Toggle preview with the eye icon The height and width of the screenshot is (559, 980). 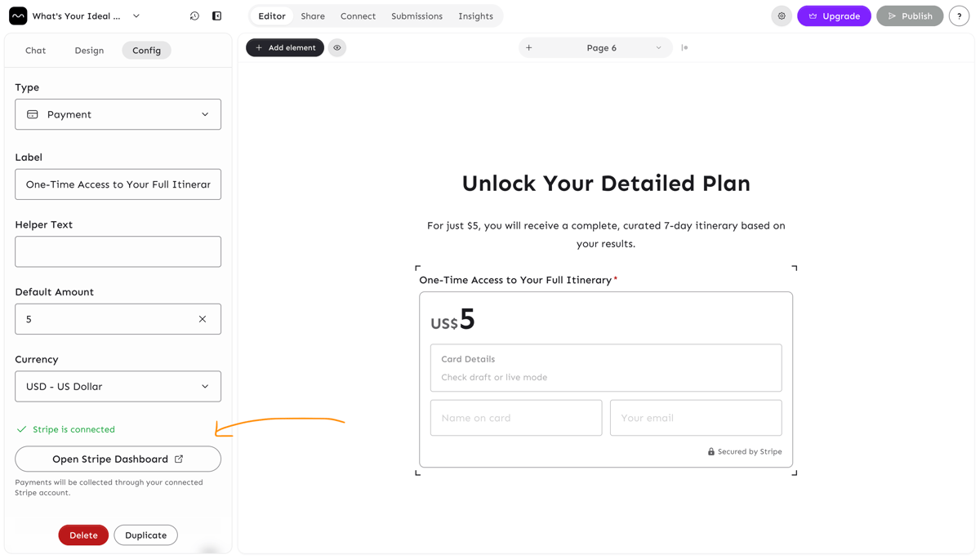point(337,48)
